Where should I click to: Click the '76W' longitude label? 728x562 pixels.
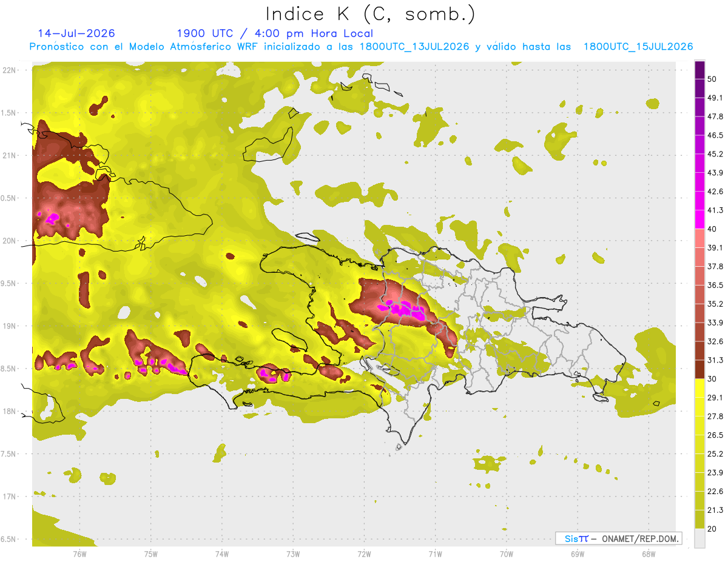click(x=79, y=554)
